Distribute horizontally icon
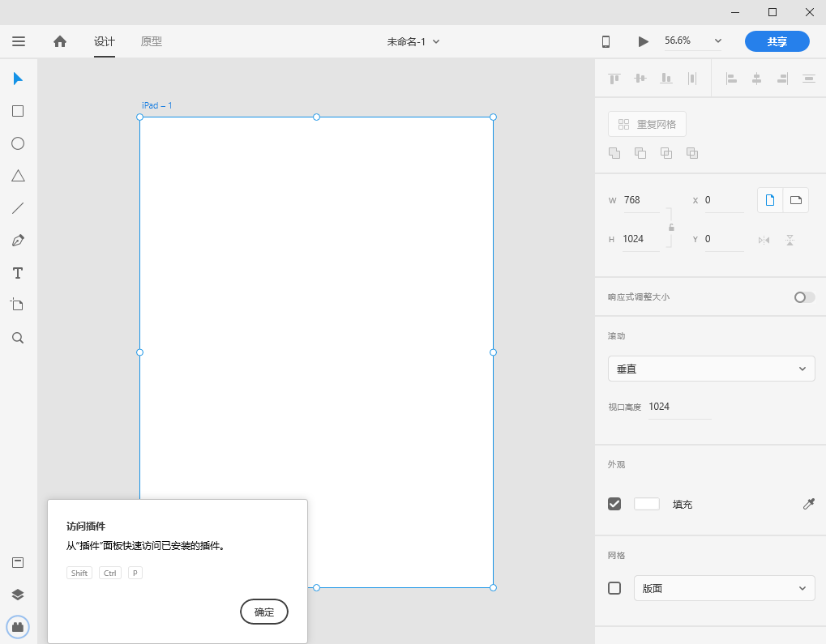The height and width of the screenshot is (644, 826). coord(692,79)
